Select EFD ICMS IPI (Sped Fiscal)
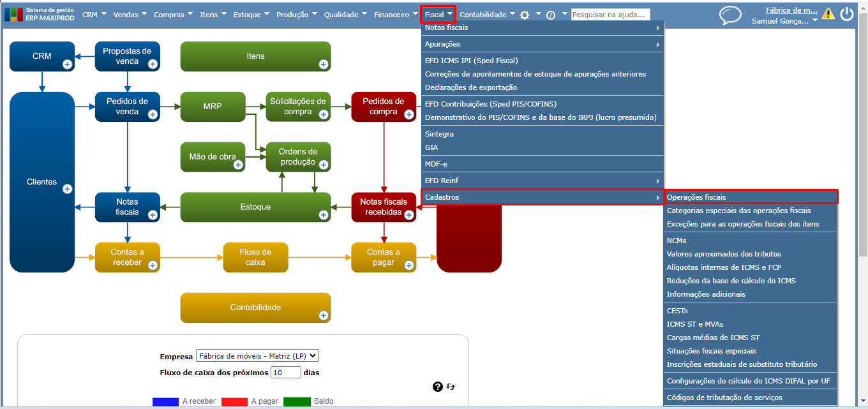Viewport: 868px width, 409px height. (472, 61)
